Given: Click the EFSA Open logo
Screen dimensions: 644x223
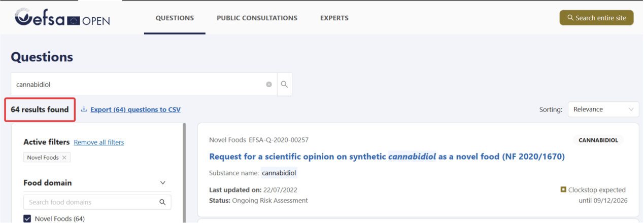Looking at the screenshot, I should 62,18.
